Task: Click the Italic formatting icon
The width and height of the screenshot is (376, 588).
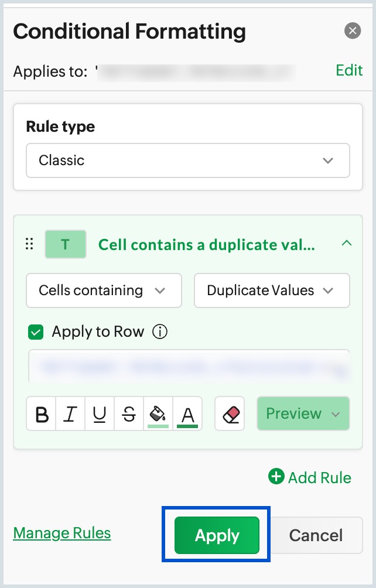Action: [70, 414]
